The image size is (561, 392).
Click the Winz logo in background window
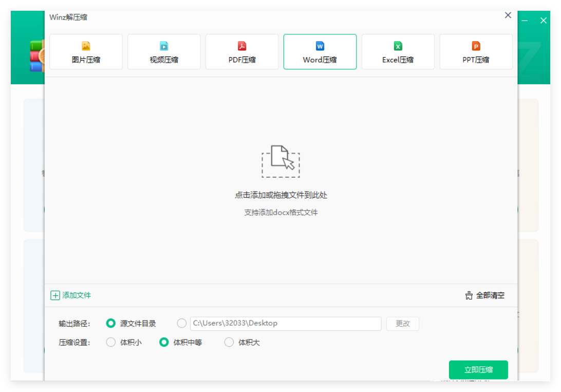(x=37, y=56)
